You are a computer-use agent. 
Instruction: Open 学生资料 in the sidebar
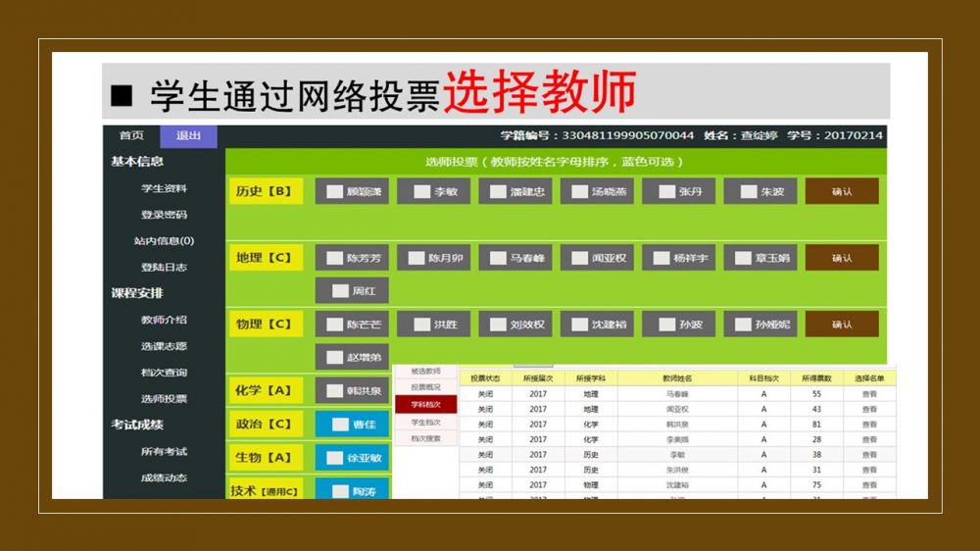pos(164,188)
